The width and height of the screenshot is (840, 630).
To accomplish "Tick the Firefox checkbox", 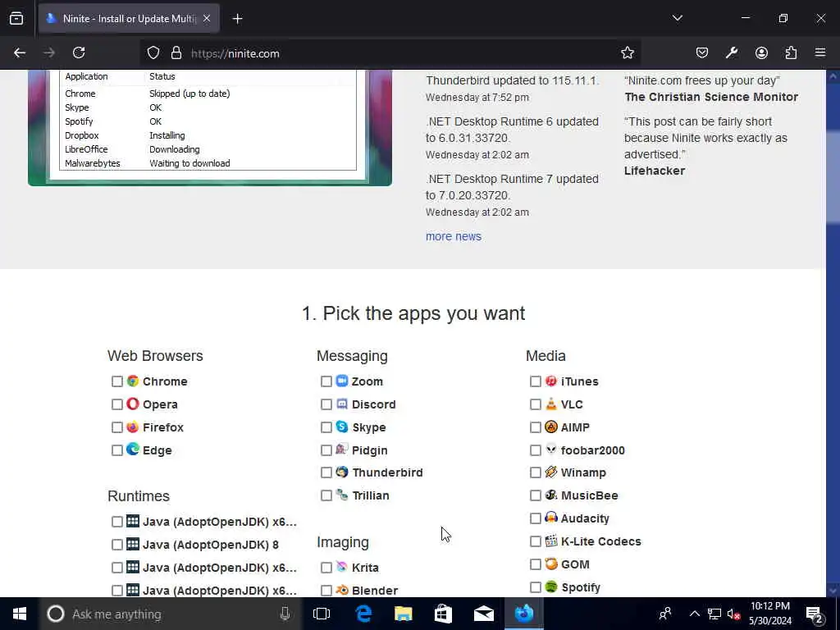I will pos(116,427).
